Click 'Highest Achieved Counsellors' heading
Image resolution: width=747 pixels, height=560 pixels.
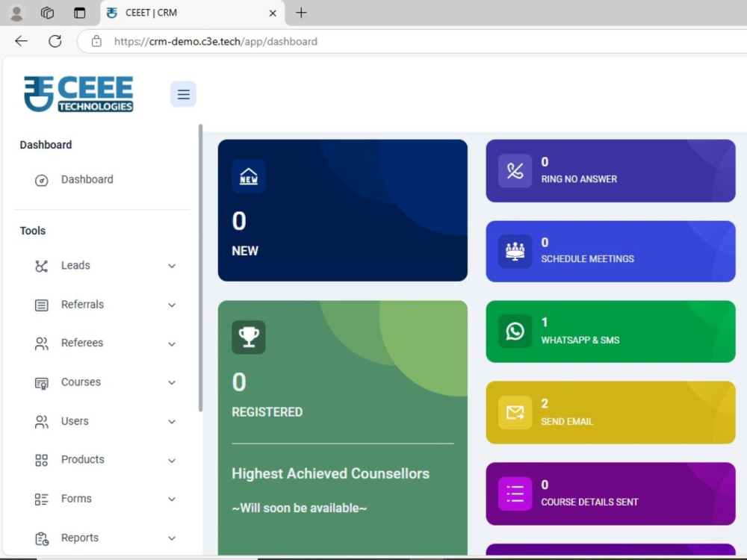point(331,474)
